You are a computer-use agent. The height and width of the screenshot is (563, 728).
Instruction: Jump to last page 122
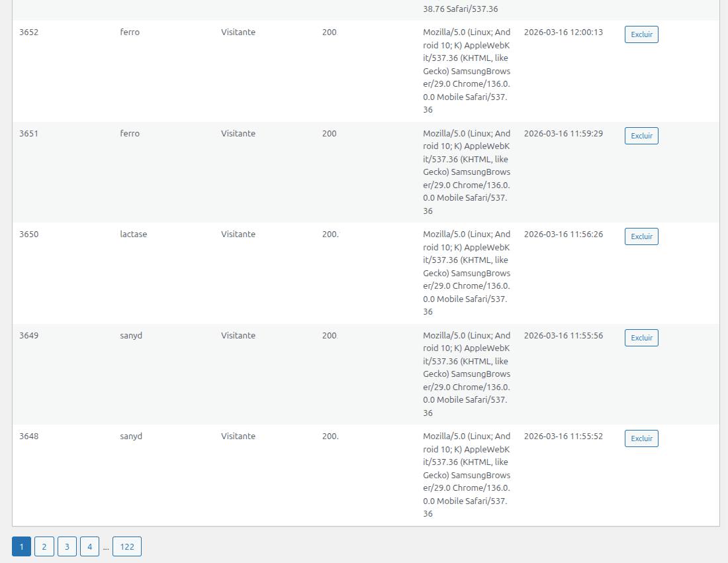click(126, 546)
